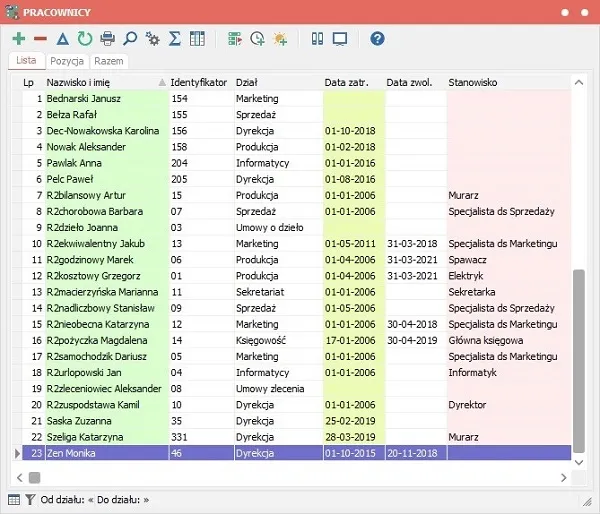Image resolution: width=600 pixels, height=514 pixels.
Task: Click the sigma summation icon
Action: (x=175, y=39)
